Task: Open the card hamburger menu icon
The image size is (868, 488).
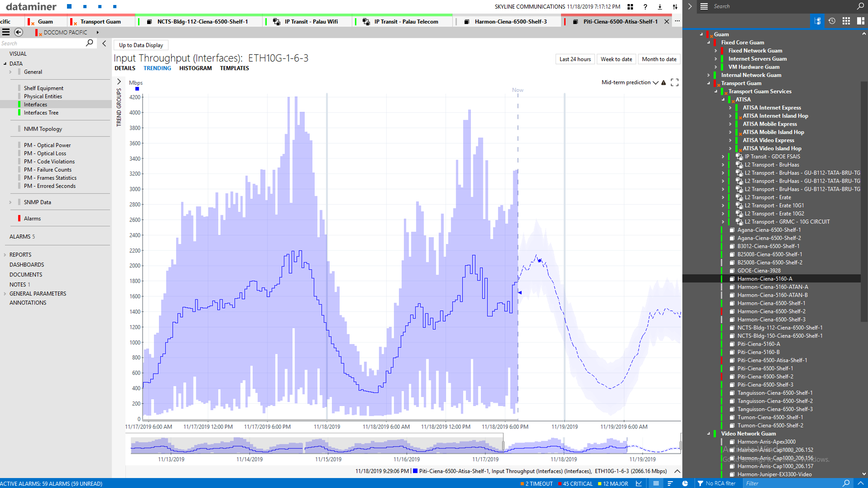Action: click(6, 32)
